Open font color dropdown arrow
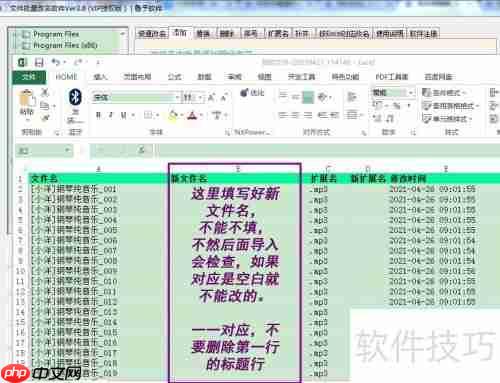This screenshot has width=500, height=383. 202,116
